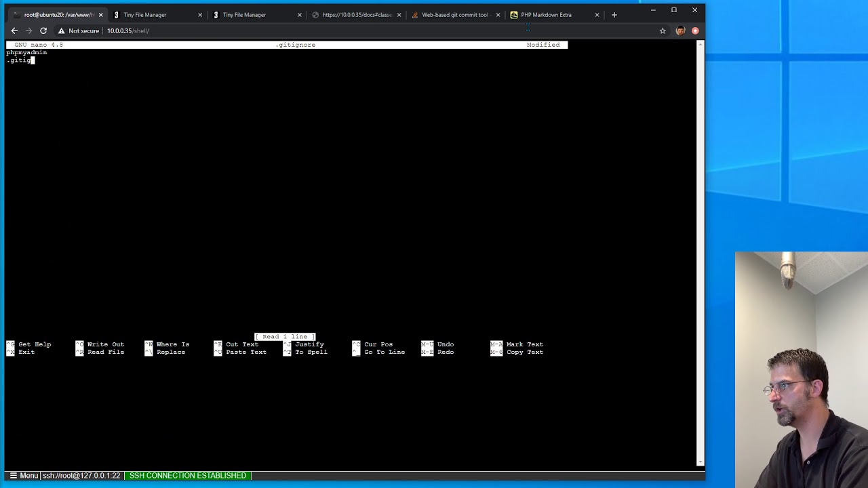Click the Modified label in nano title bar
This screenshot has height=488, width=868.
(543, 45)
